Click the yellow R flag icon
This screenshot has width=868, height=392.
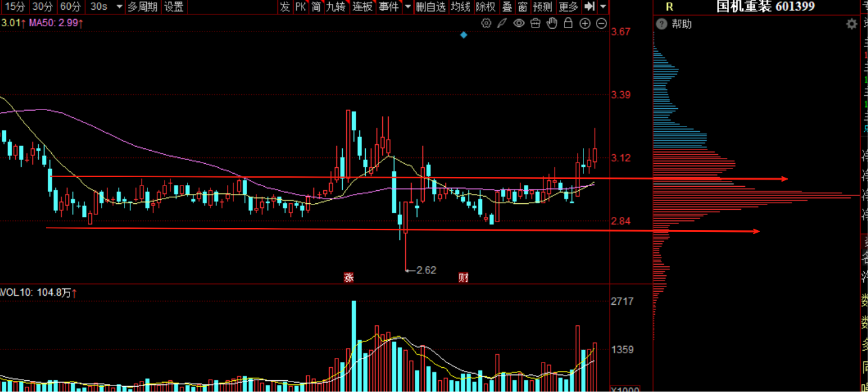click(669, 7)
